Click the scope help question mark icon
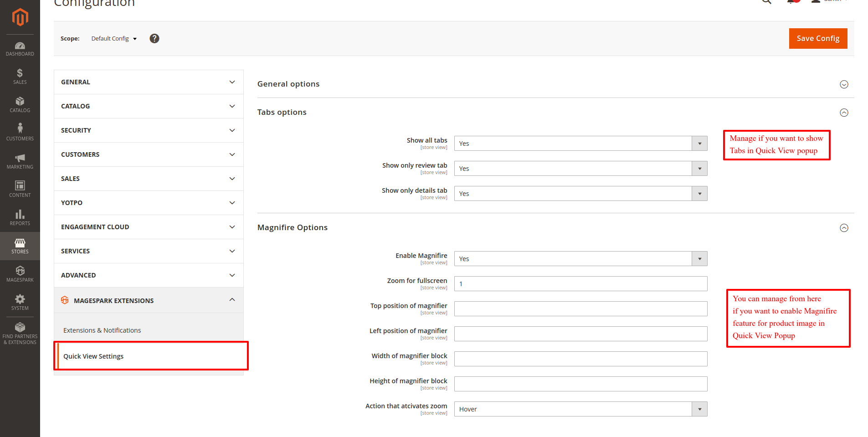 point(154,38)
